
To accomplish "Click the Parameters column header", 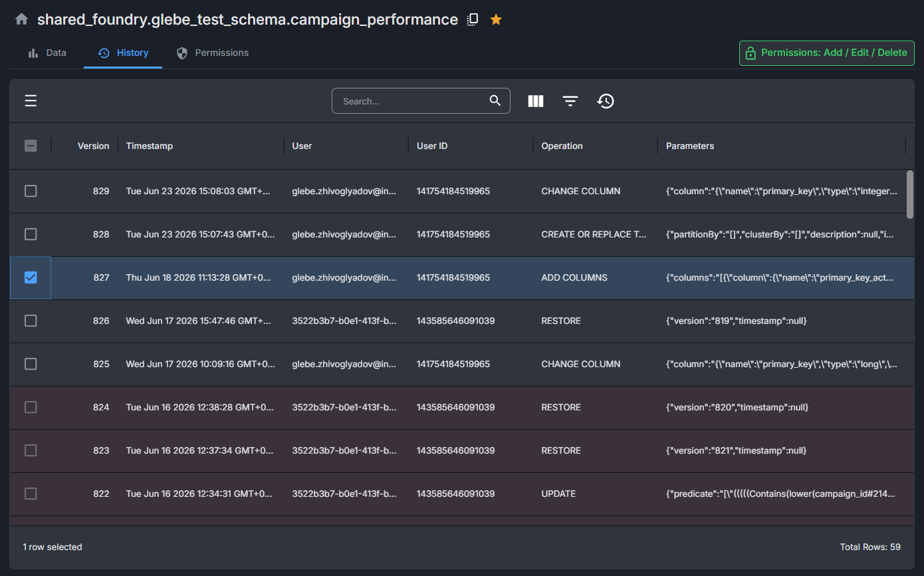I will 690,146.
